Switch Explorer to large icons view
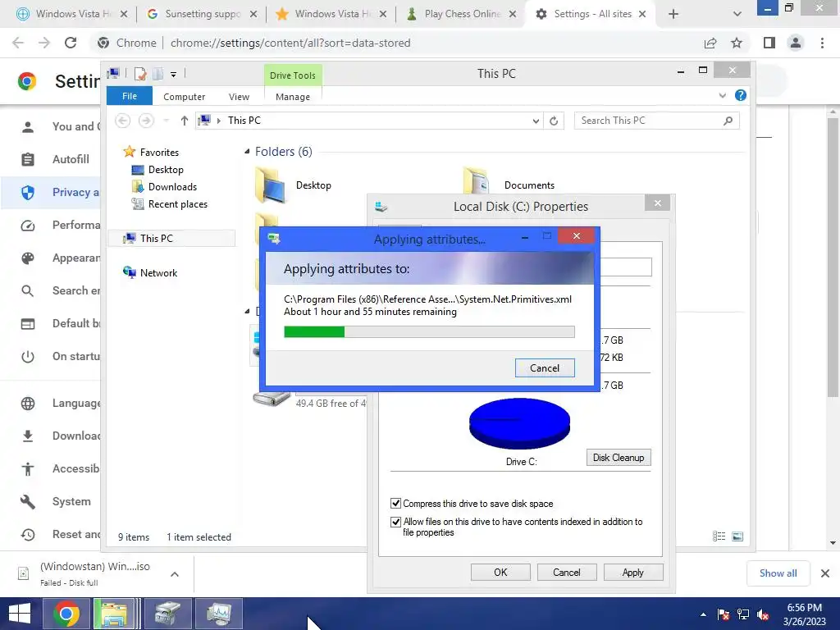The image size is (840, 630). click(x=737, y=536)
